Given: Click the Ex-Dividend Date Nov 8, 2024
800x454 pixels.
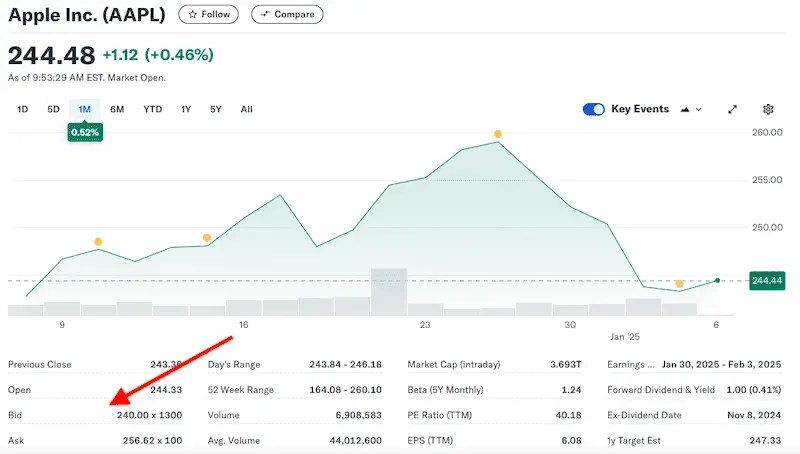Looking at the screenshot, I should (754, 415).
